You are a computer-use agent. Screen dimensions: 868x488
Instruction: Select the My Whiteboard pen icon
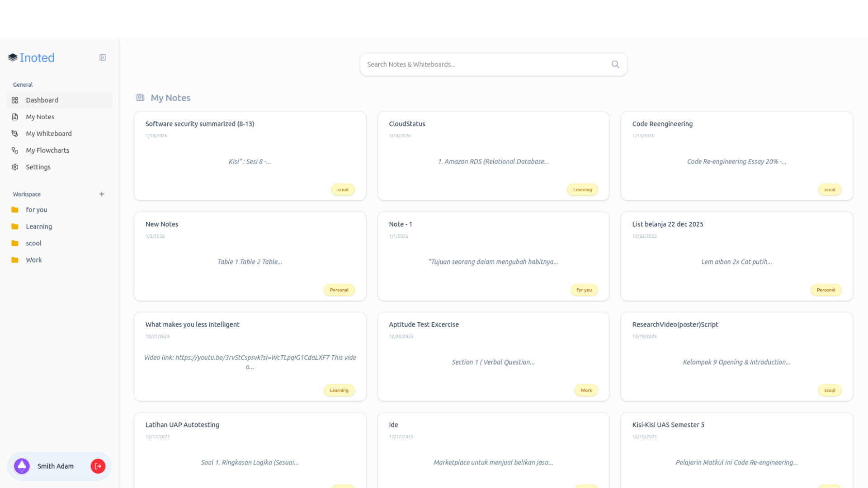pyautogui.click(x=15, y=133)
